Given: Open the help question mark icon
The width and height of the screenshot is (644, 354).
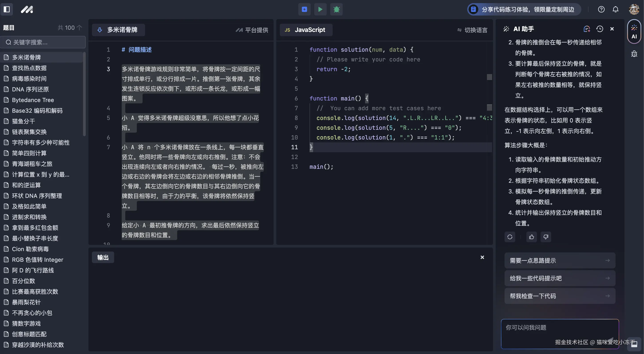Looking at the screenshot, I should tap(601, 9).
